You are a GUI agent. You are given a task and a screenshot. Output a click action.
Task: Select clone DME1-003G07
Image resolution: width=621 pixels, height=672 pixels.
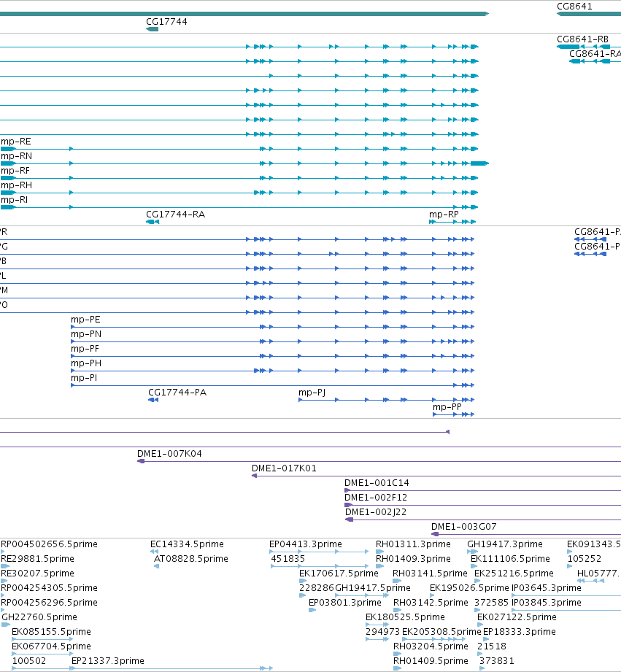click(463, 527)
